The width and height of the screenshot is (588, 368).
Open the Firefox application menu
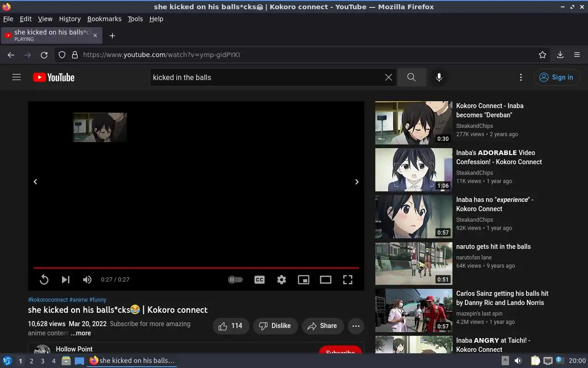pos(577,55)
